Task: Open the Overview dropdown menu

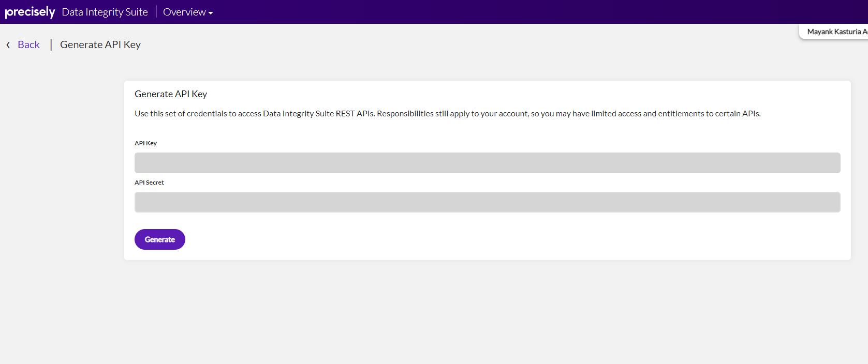Action: [184, 12]
